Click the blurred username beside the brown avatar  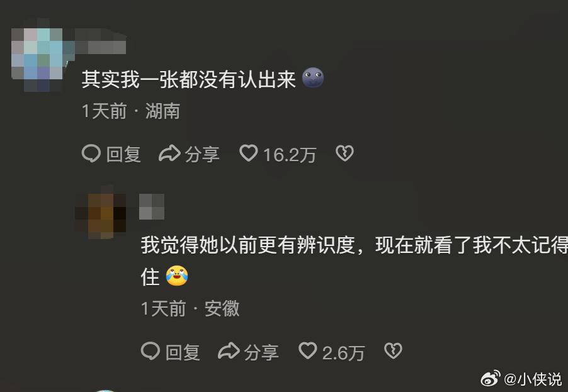[152, 206]
